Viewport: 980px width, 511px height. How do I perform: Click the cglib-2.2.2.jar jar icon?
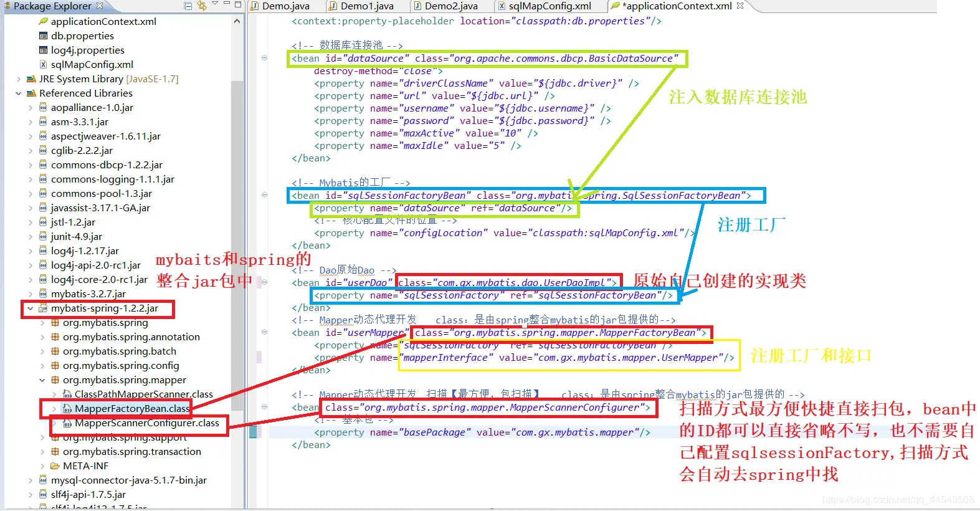pos(43,150)
